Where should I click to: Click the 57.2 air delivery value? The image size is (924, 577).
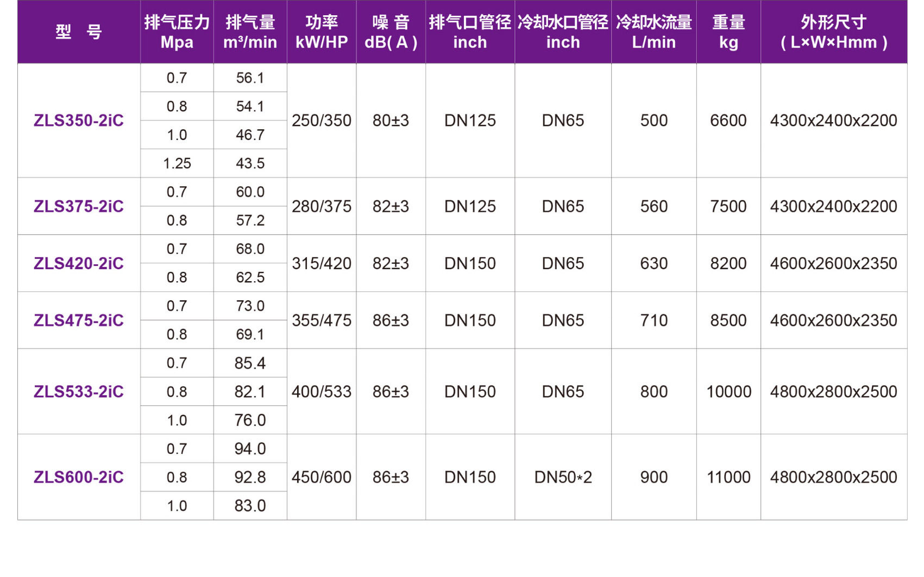250,220
